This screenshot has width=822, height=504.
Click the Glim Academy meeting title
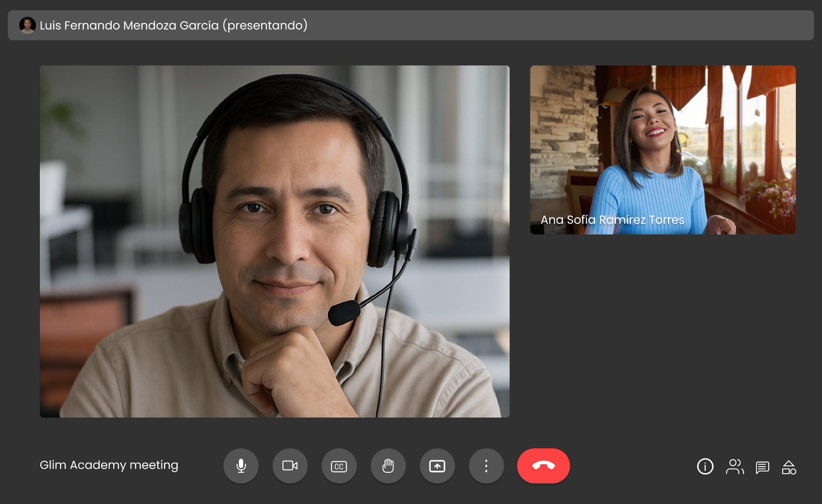click(109, 465)
